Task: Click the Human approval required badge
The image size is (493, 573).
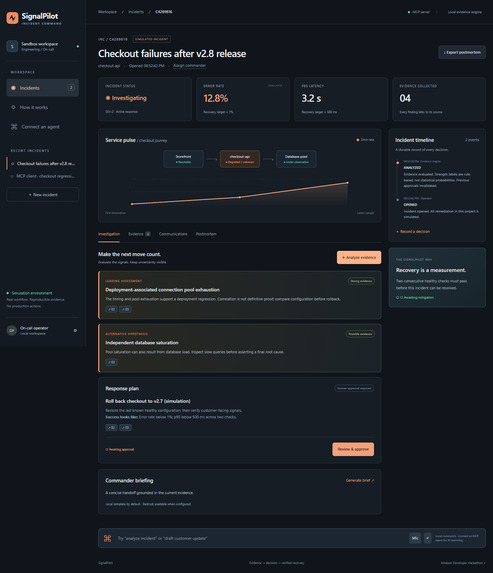Action: [354, 388]
